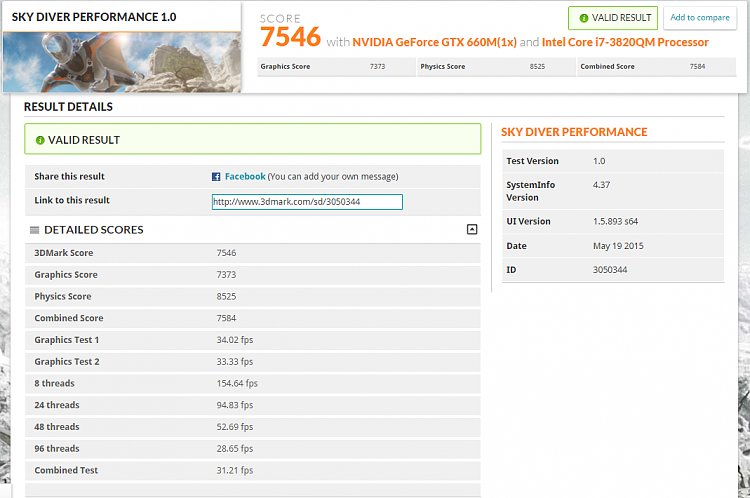Click the 31.21 fps value
The width and height of the screenshot is (750, 498).
tap(235, 471)
